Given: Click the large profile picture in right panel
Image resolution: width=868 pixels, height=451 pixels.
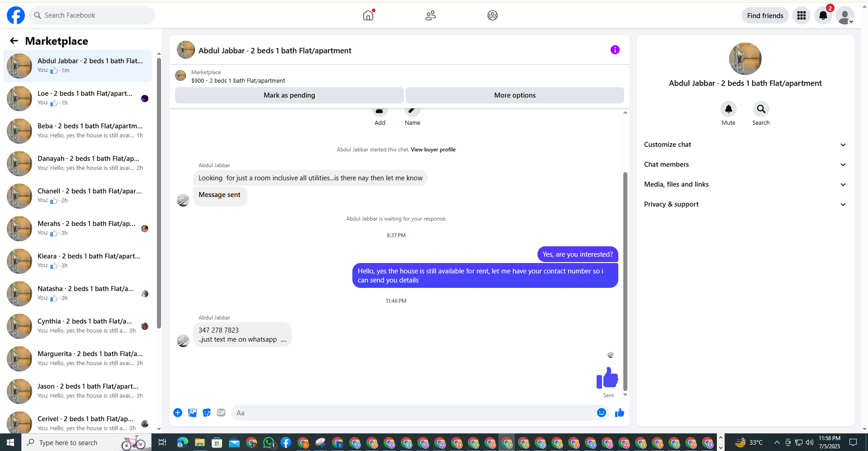Looking at the screenshot, I should [745, 59].
